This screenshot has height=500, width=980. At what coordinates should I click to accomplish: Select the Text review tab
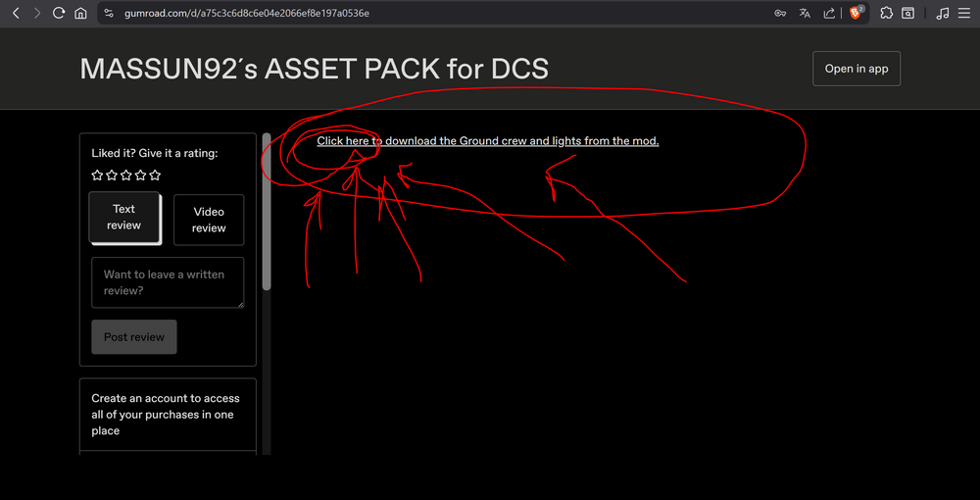point(123,217)
